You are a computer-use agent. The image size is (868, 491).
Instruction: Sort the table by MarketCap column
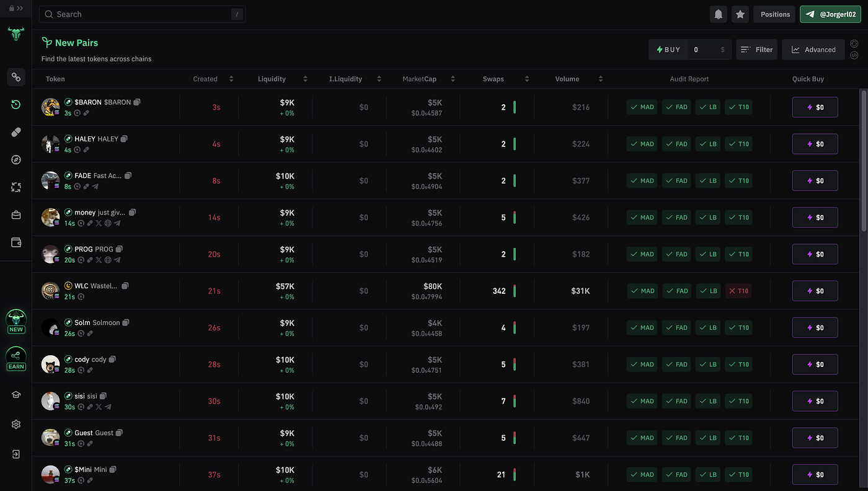click(x=453, y=79)
